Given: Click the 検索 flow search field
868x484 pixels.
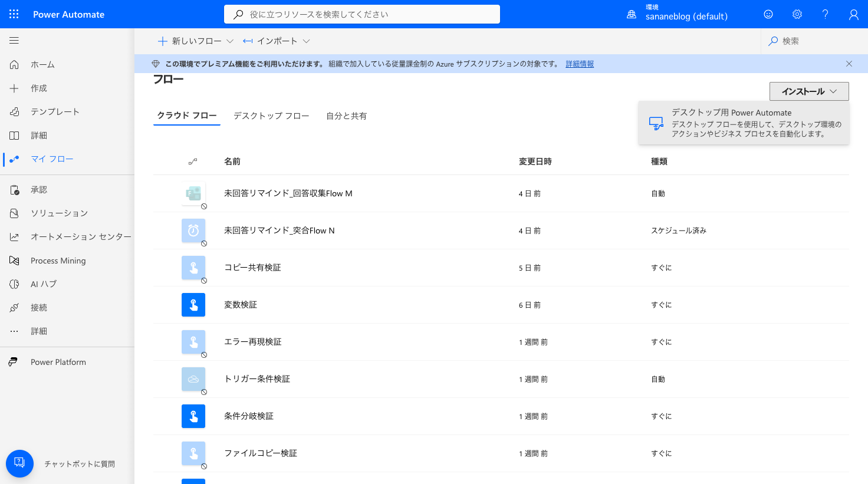Looking at the screenshot, I should [814, 41].
